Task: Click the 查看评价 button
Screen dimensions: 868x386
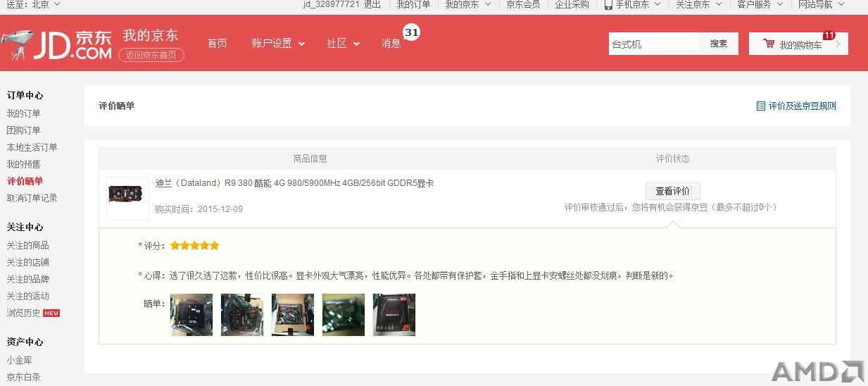Action: click(x=673, y=191)
